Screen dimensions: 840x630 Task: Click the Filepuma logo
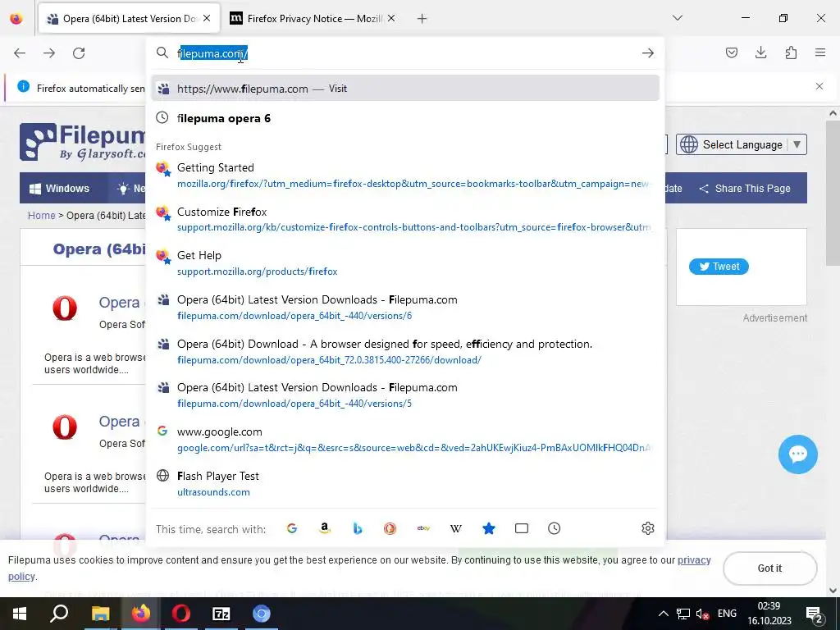83,142
